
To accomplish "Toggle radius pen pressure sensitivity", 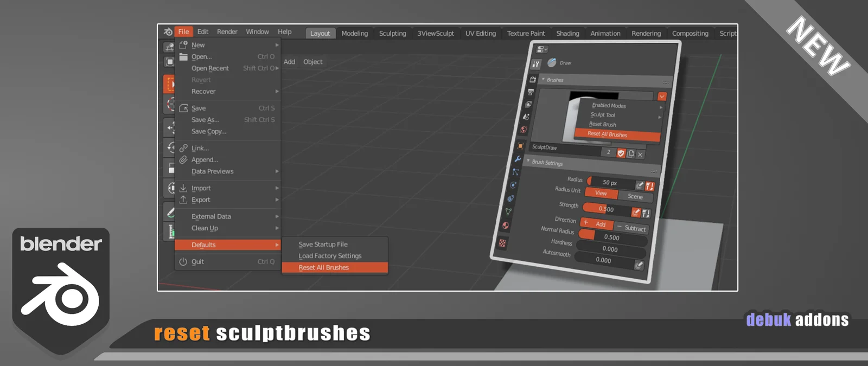I will click(x=640, y=185).
